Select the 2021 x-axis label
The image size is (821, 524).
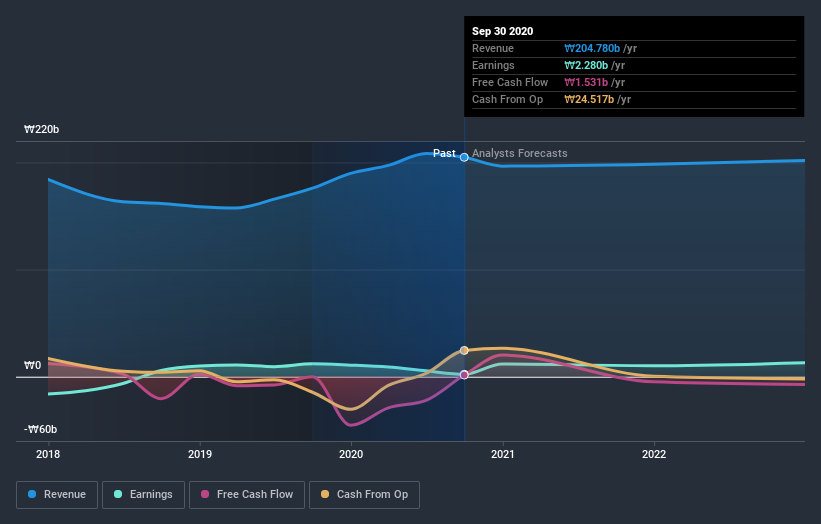point(503,454)
